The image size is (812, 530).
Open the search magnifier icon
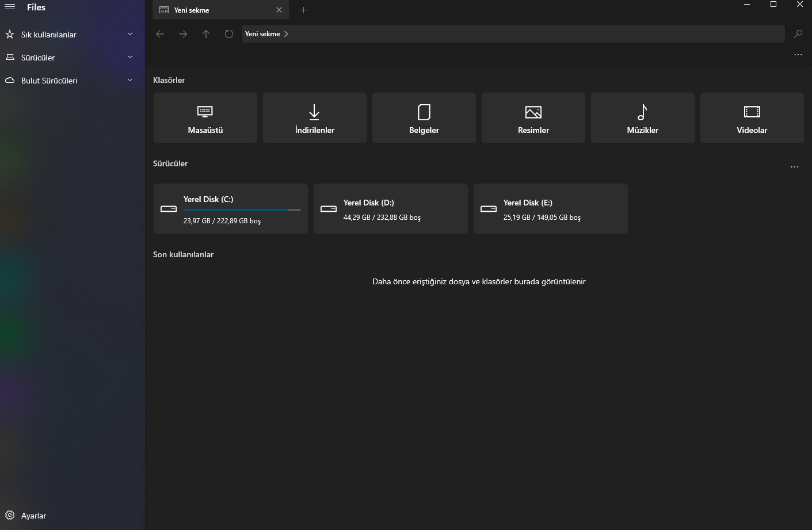pos(798,34)
